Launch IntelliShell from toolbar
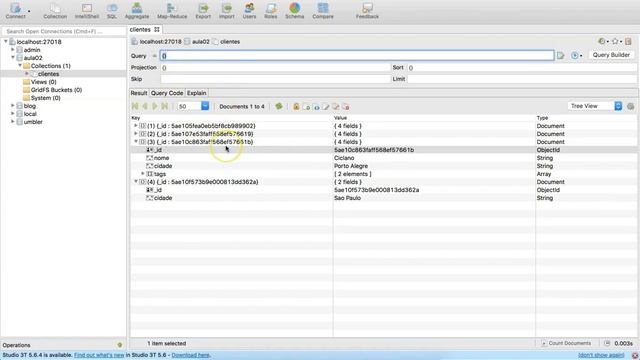Image resolution: width=640 pixels, height=360 pixels. [87, 11]
